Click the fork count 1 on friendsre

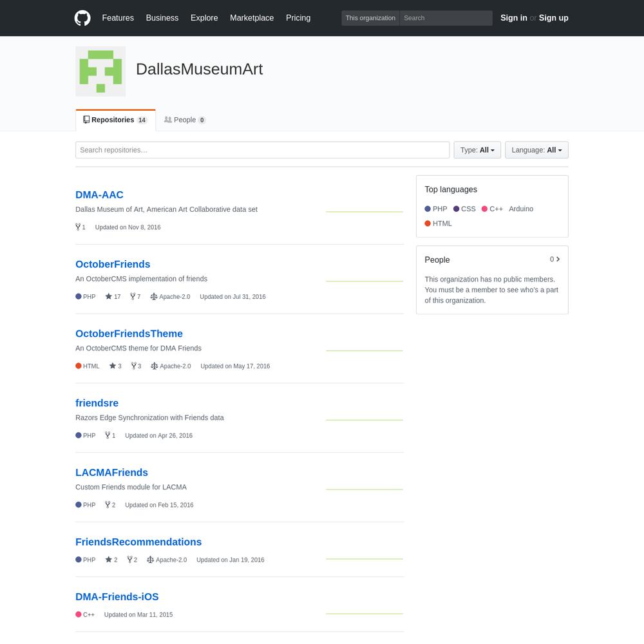click(110, 435)
